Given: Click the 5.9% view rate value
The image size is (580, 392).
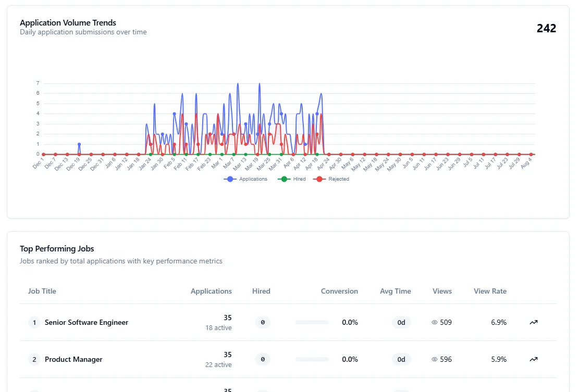Looking at the screenshot, I should coord(499,360).
